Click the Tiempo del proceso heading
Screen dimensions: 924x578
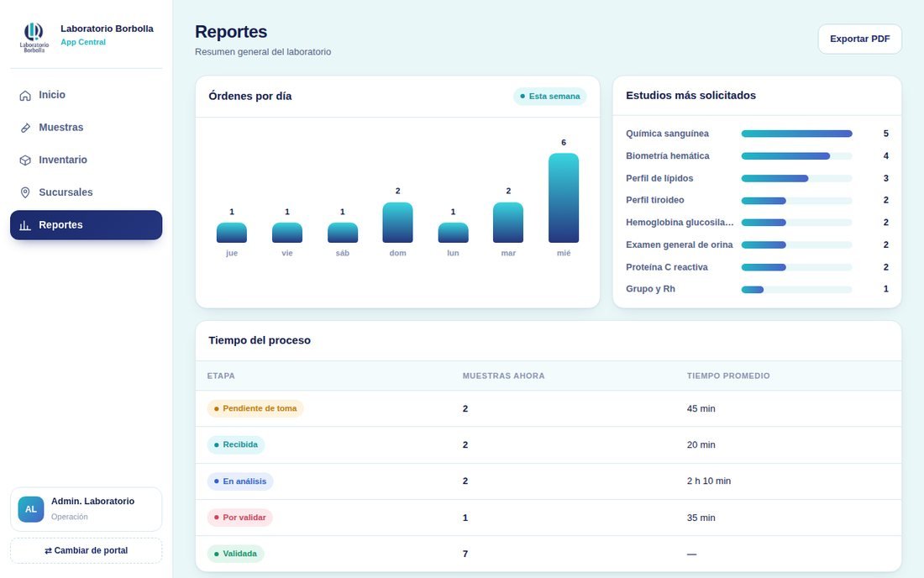pyautogui.click(x=260, y=340)
